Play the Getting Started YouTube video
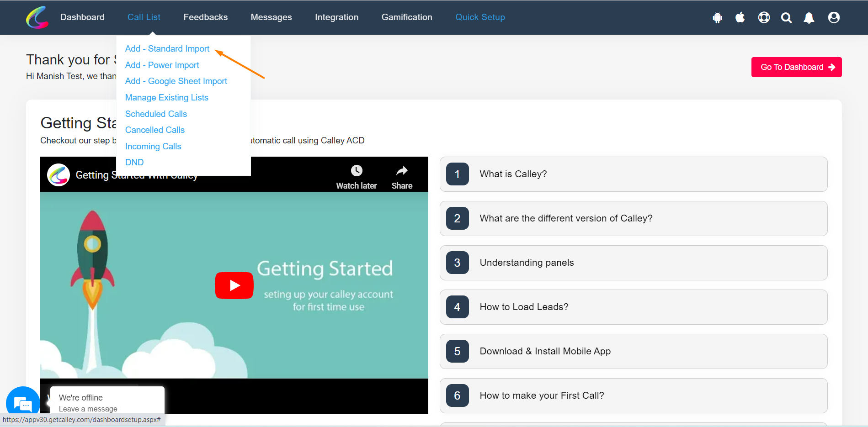The height and width of the screenshot is (427, 868). [x=234, y=285]
